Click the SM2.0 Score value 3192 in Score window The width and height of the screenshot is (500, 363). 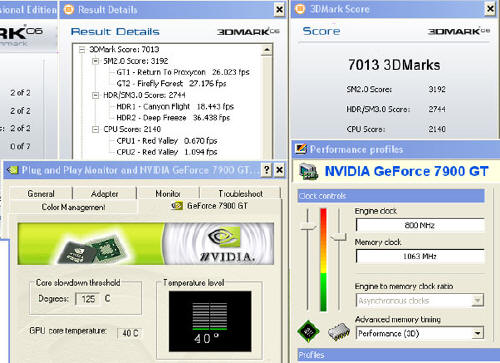click(x=437, y=89)
